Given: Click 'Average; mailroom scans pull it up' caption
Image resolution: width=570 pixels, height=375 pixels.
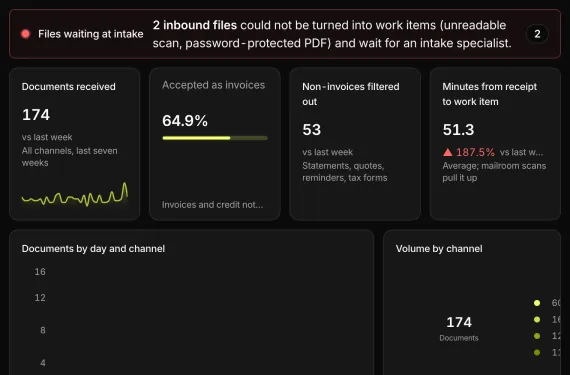Looking at the screenshot, I should [x=494, y=172].
